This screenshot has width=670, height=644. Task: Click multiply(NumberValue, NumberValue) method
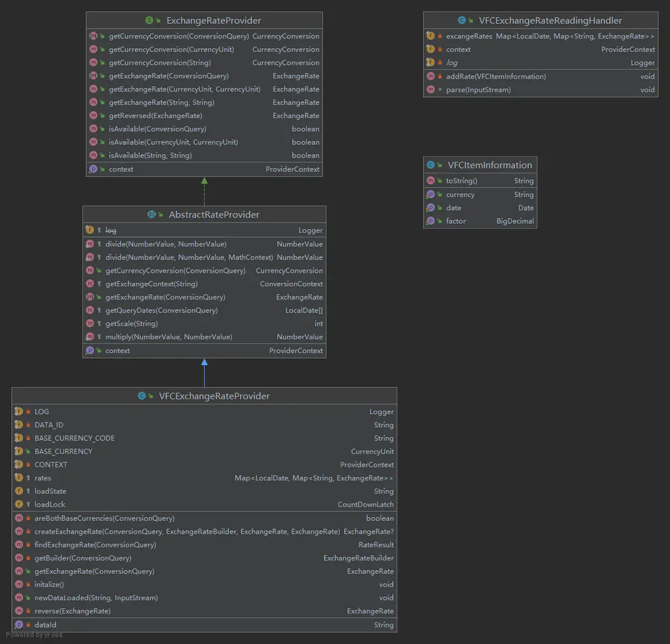tap(204, 337)
